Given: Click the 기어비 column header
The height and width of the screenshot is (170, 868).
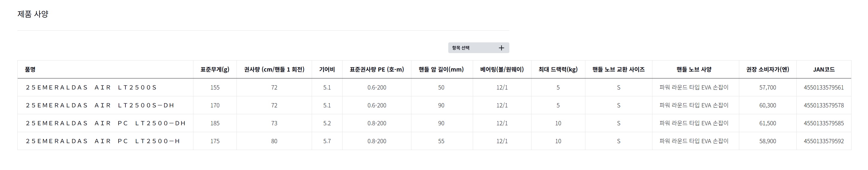Looking at the screenshot, I should [x=327, y=69].
